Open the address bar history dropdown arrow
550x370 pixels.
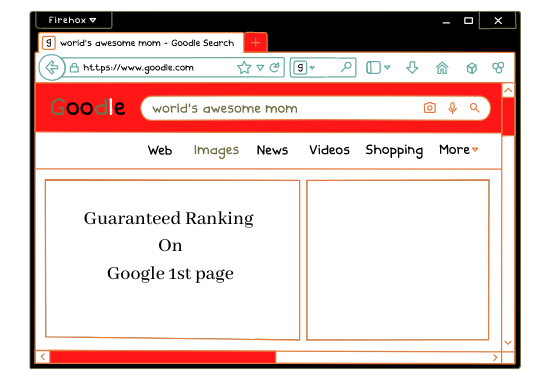[260, 68]
